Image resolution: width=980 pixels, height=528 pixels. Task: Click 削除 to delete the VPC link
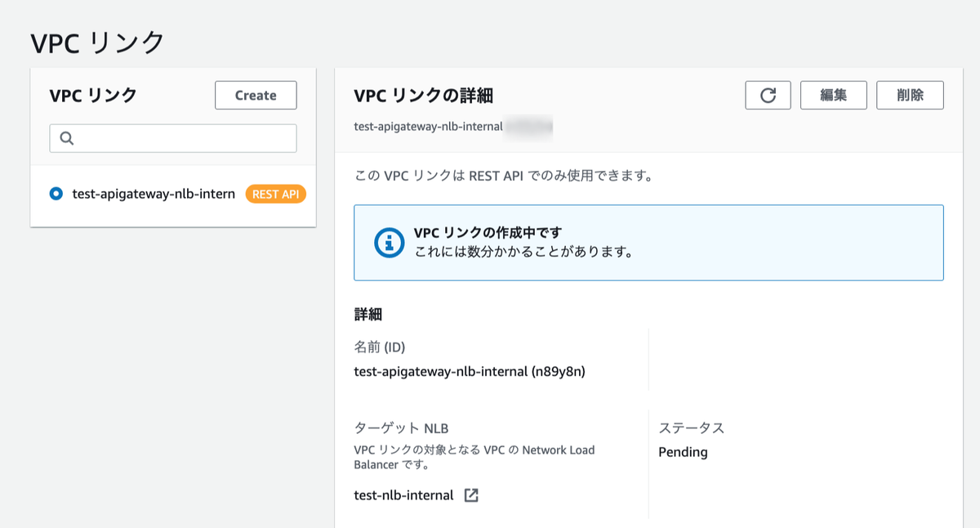(910, 95)
